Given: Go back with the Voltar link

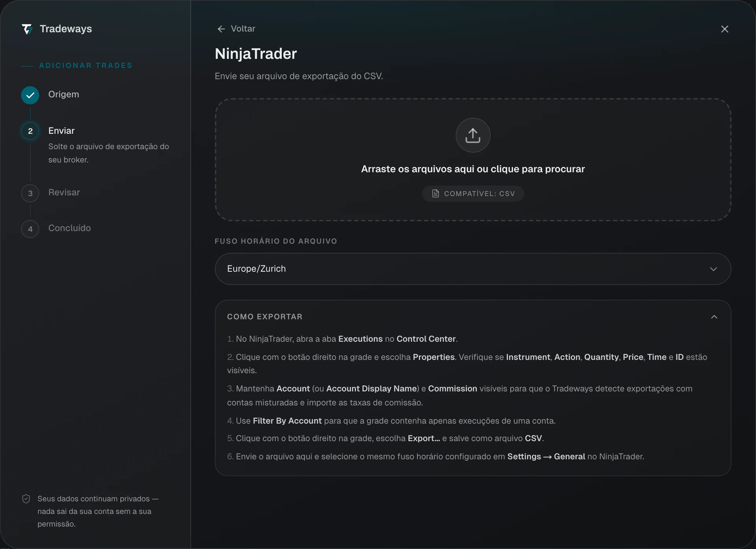Looking at the screenshot, I should (243, 29).
